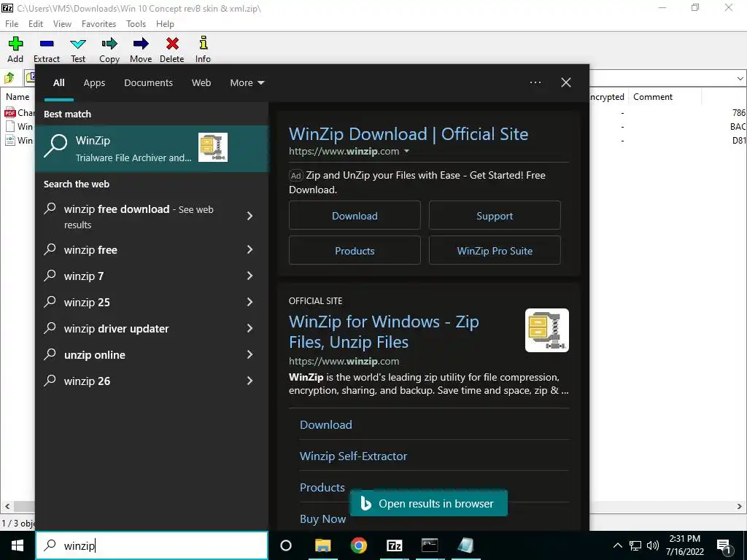Open dropdown arrow beside winzip.com ad URL

[x=407, y=152]
